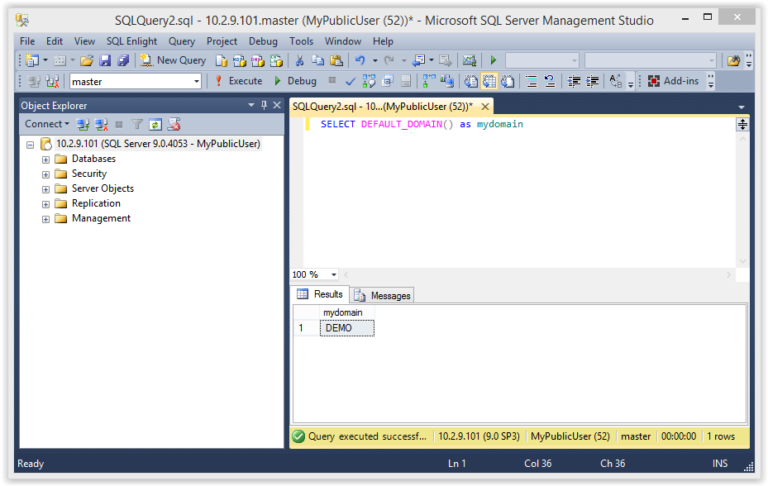
Task: Switch to the Results tab
Action: (x=320, y=294)
